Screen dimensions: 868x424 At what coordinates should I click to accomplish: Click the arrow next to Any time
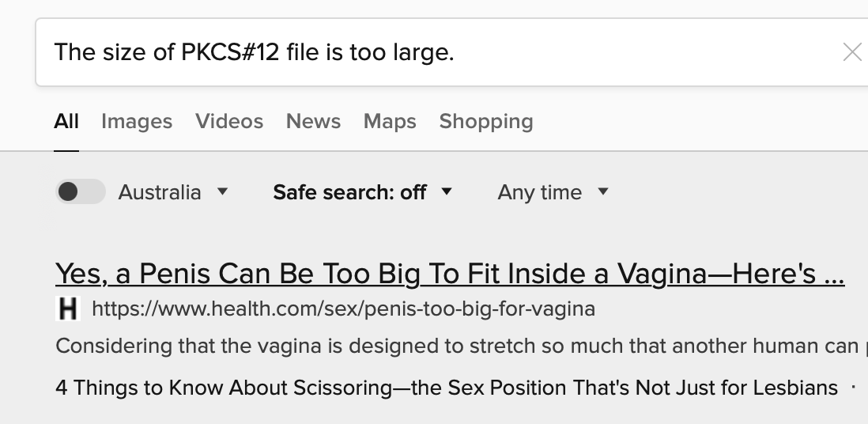(603, 191)
